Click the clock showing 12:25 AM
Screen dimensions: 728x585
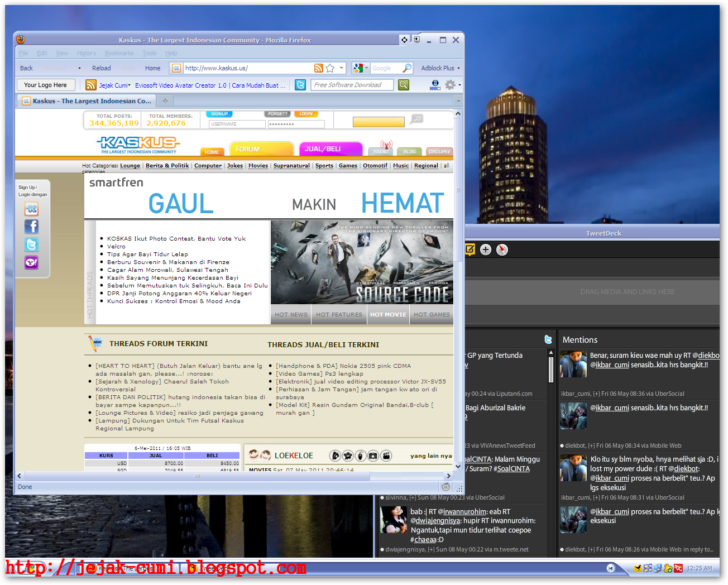point(700,568)
